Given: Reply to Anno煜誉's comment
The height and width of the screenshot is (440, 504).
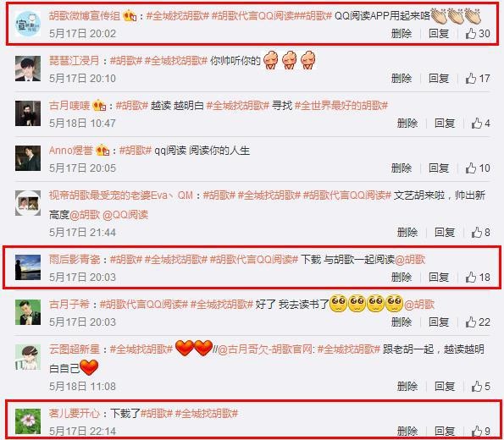Looking at the screenshot, I should pyautogui.click(x=439, y=168).
